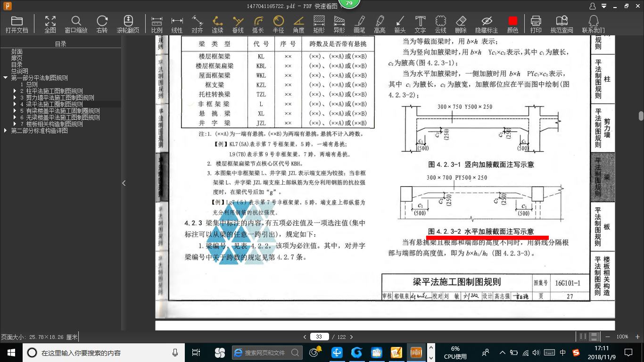Collapse 第一部分平法制图规则 node
This screenshot has width=644, height=362.
[x=5, y=78]
